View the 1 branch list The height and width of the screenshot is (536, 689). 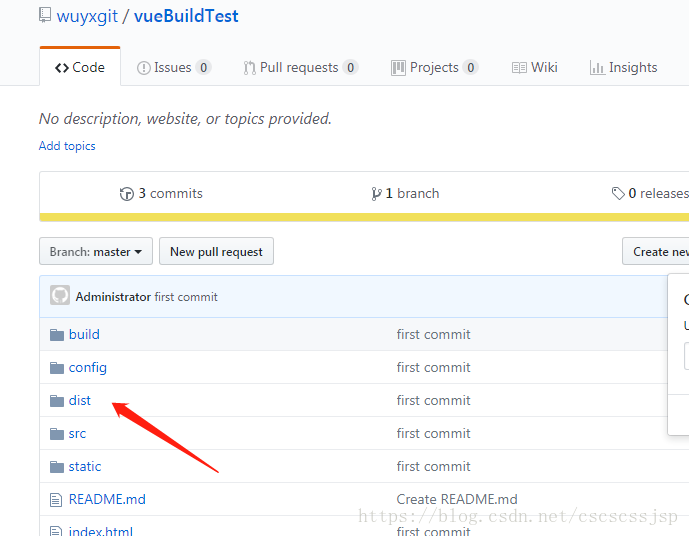[405, 193]
